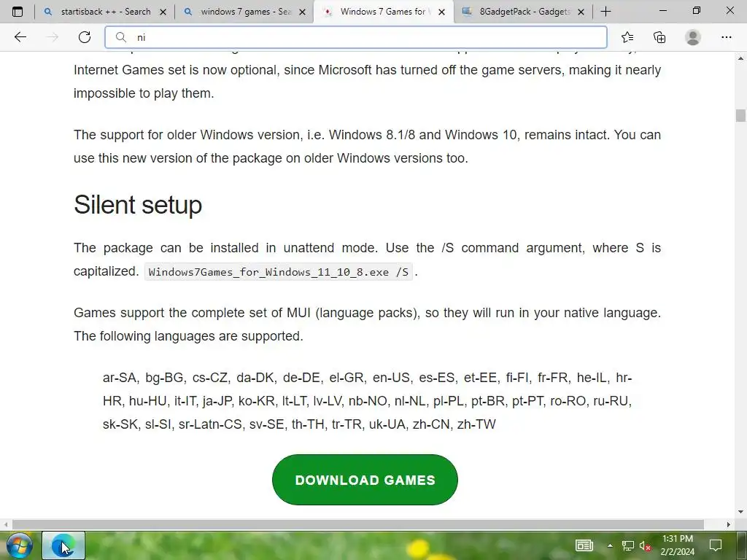Open the Favorites star icon
747x560 pixels.
[627, 37]
